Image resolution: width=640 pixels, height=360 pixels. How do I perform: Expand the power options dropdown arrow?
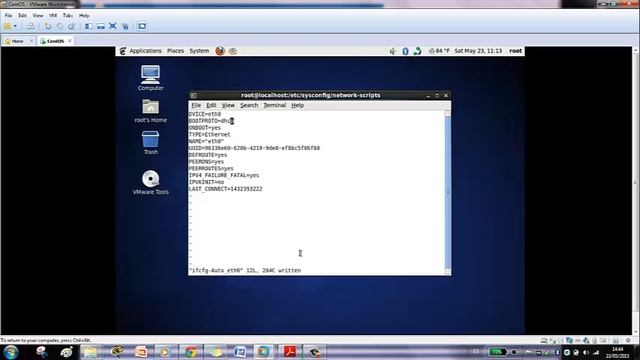[16, 26]
